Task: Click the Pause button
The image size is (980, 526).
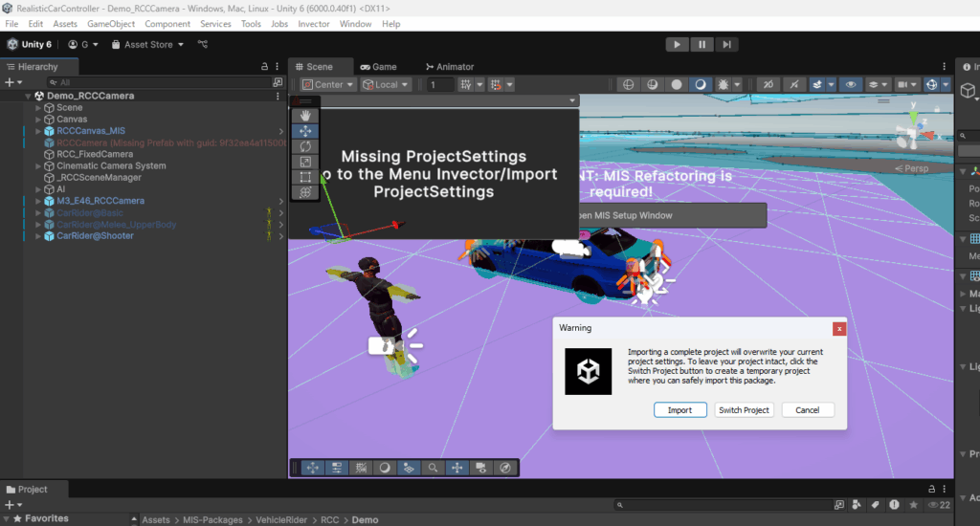Action: click(x=702, y=44)
